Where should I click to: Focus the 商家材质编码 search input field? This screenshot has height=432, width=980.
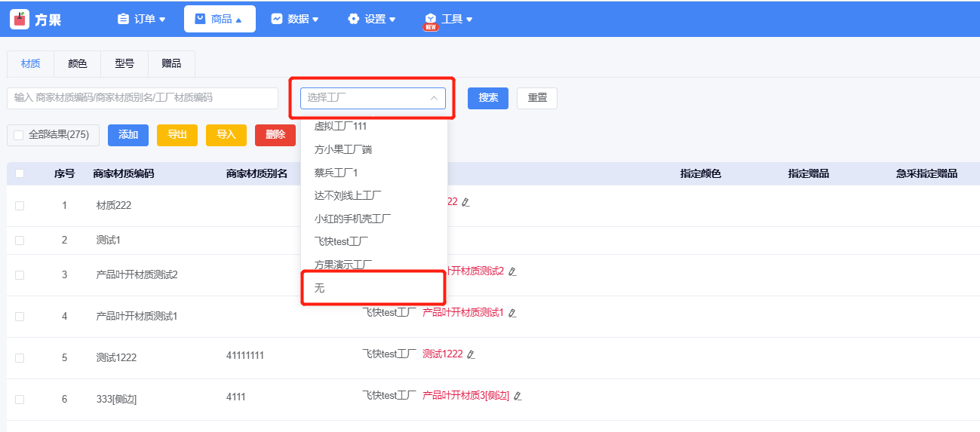point(143,98)
